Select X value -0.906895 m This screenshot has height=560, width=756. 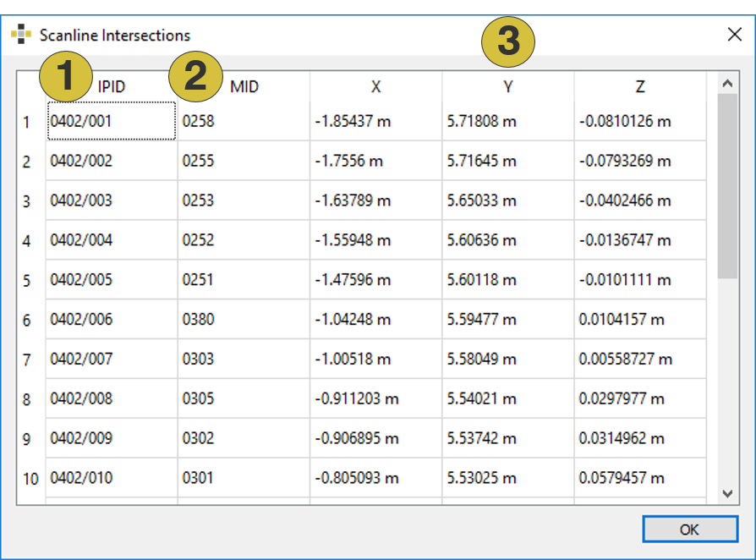(x=375, y=438)
